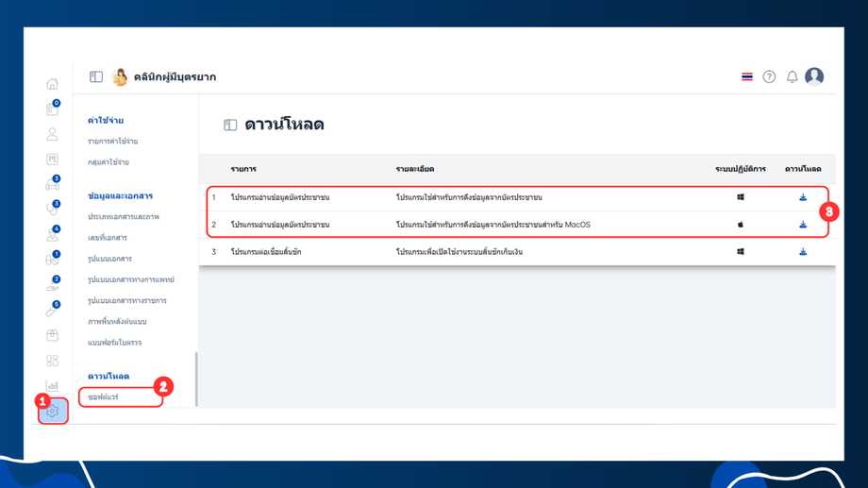The image size is (868, 488).
Task: Open กลุ่มค่าใช้จ่าย menu item
Action: pyautogui.click(x=108, y=162)
